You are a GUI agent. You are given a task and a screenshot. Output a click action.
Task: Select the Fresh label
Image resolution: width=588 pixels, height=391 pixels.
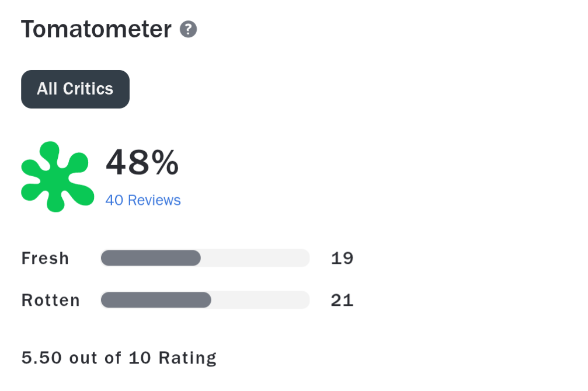click(x=45, y=258)
